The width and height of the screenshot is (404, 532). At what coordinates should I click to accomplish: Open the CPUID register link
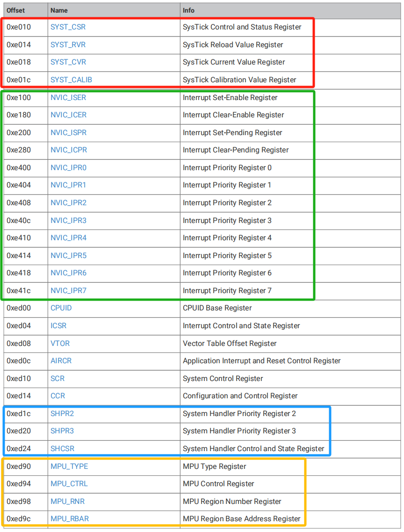pos(61,308)
